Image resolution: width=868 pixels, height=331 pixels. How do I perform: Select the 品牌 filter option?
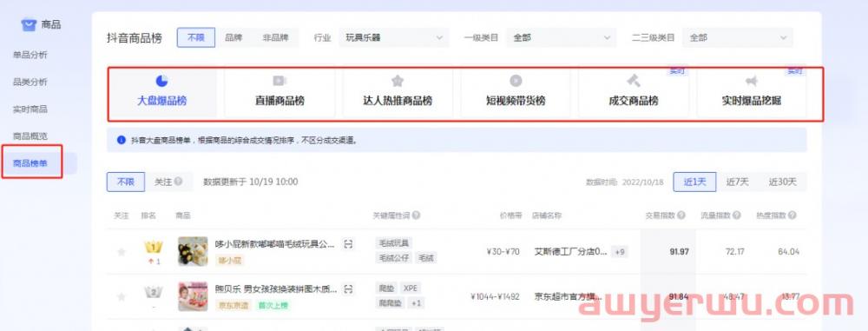point(233,37)
